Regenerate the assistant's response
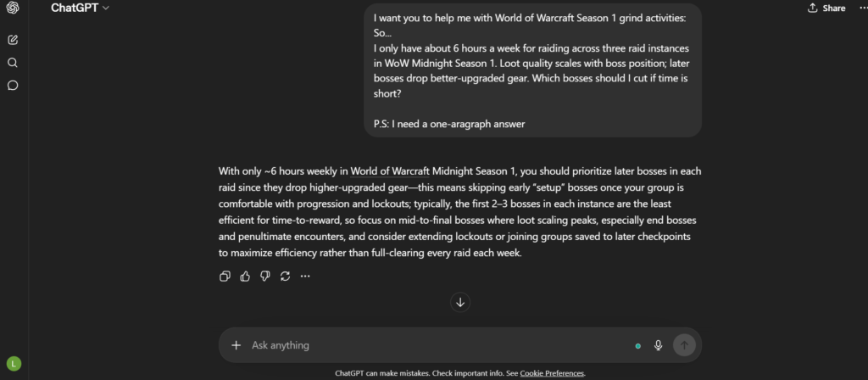The image size is (868, 380). pyautogui.click(x=285, y=276)
